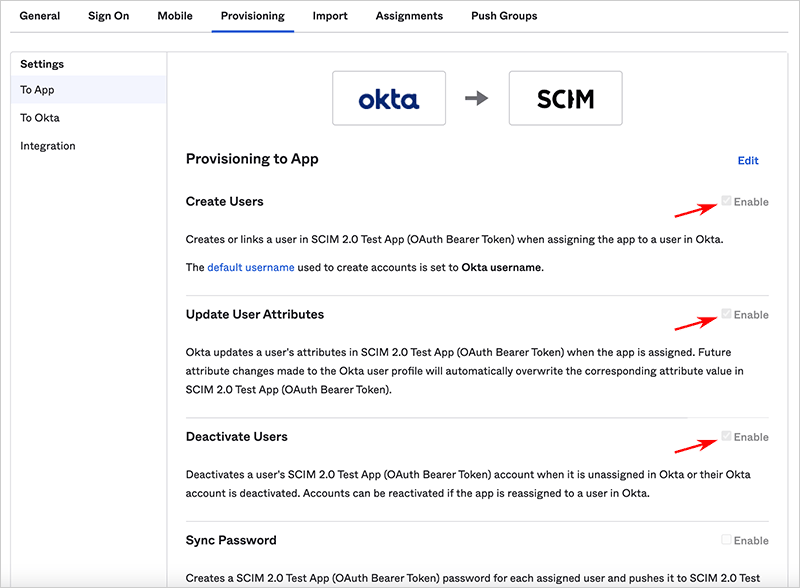Select To App in the Settings sidebar

[x=38, y=90]
